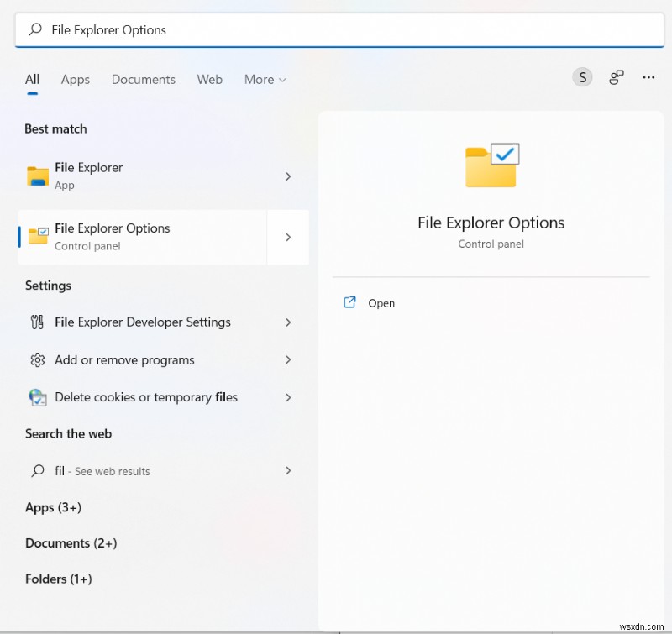Open the File Explorer app icon

(x=37, y=176)
